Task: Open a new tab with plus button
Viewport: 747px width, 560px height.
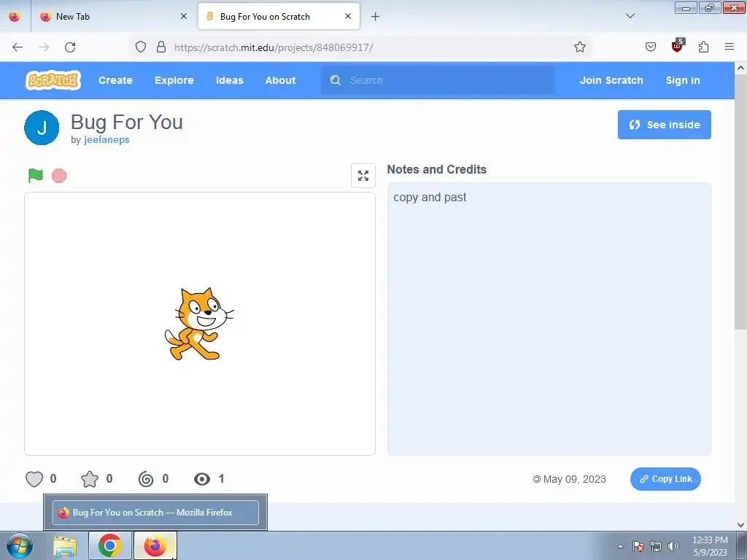Action: click(x=376, y=16)
